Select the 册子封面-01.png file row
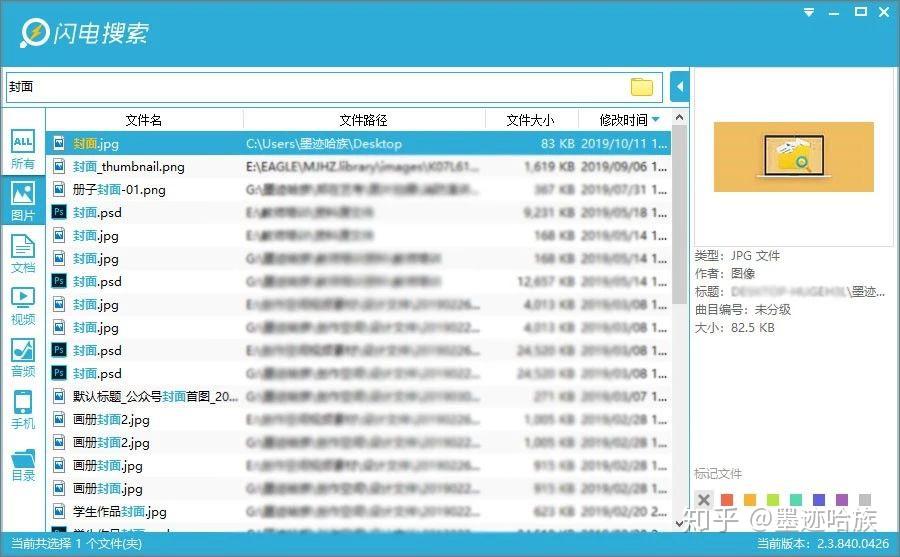This screenshot has width=900, height=557. click(359, 189)
